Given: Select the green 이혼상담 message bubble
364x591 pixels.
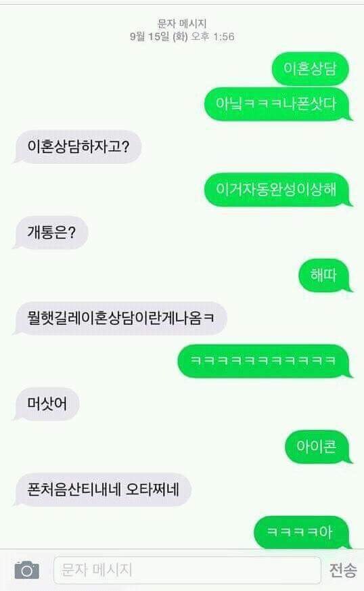Looking at the screenshot, I should coord(310,68).
